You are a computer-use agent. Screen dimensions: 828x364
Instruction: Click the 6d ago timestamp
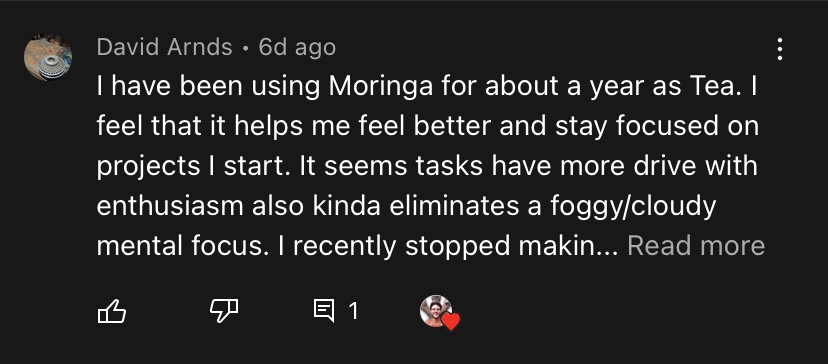297,48
